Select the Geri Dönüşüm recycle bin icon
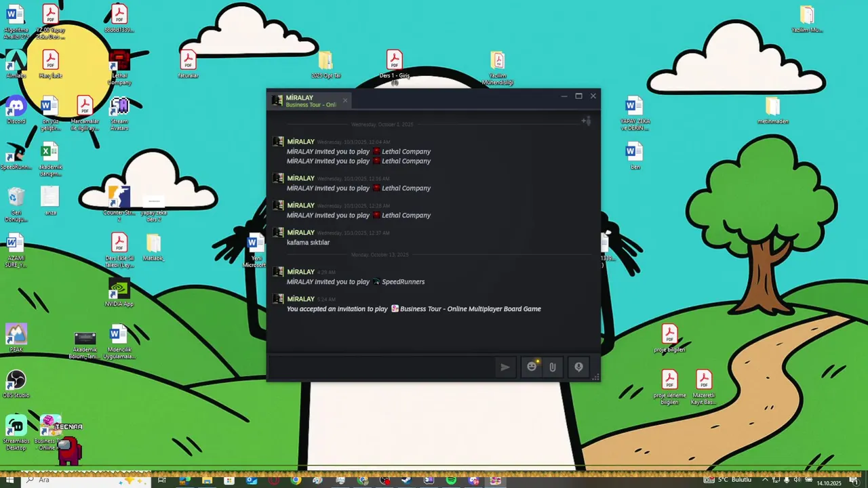 pos(16,205)
